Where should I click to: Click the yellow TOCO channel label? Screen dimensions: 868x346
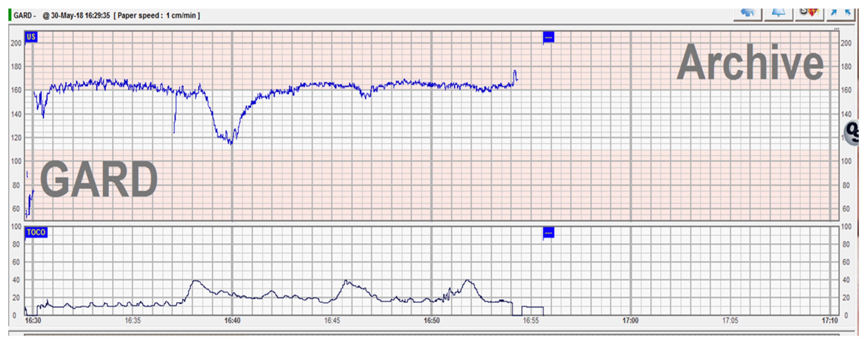click(36, 232)
